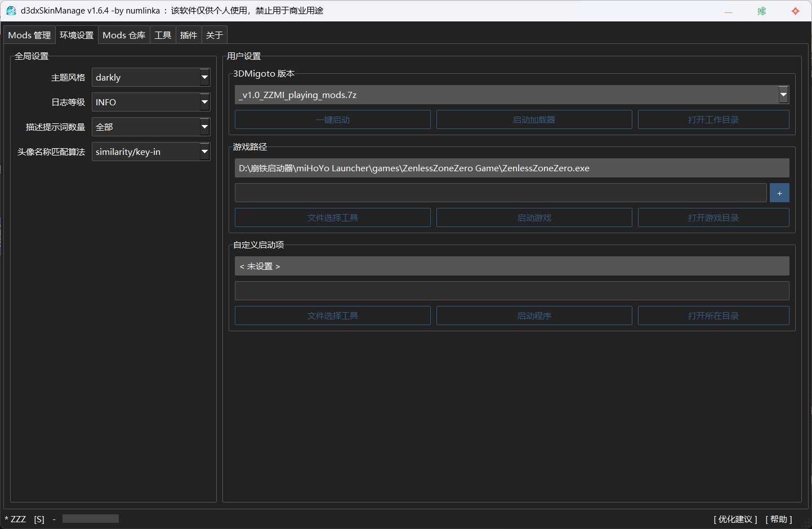This screenshot has height=529, width=812.
Task: Click the orange minimize dash icon
Action: tap(728, 12)
